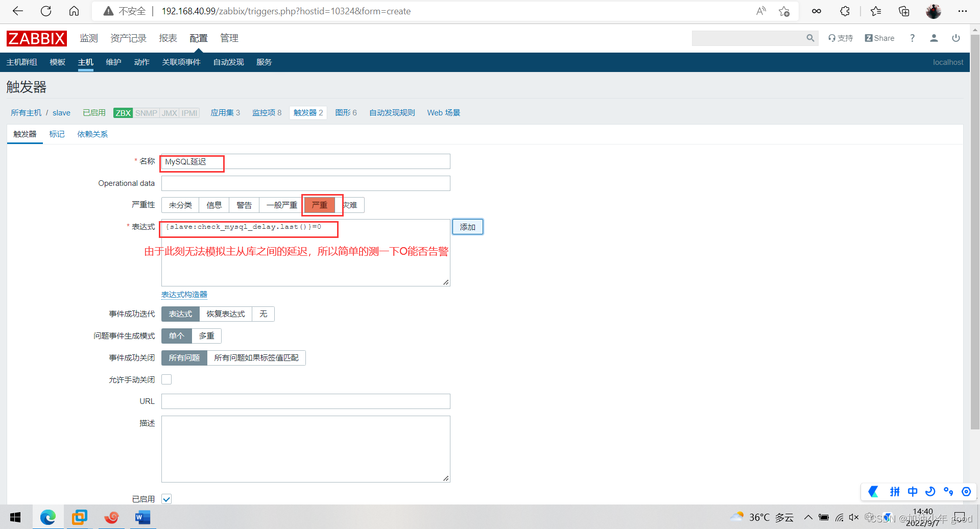The height and width of the screenshot is (529, 980).
Task: Select severity 未分类
Action: (180, 205)
